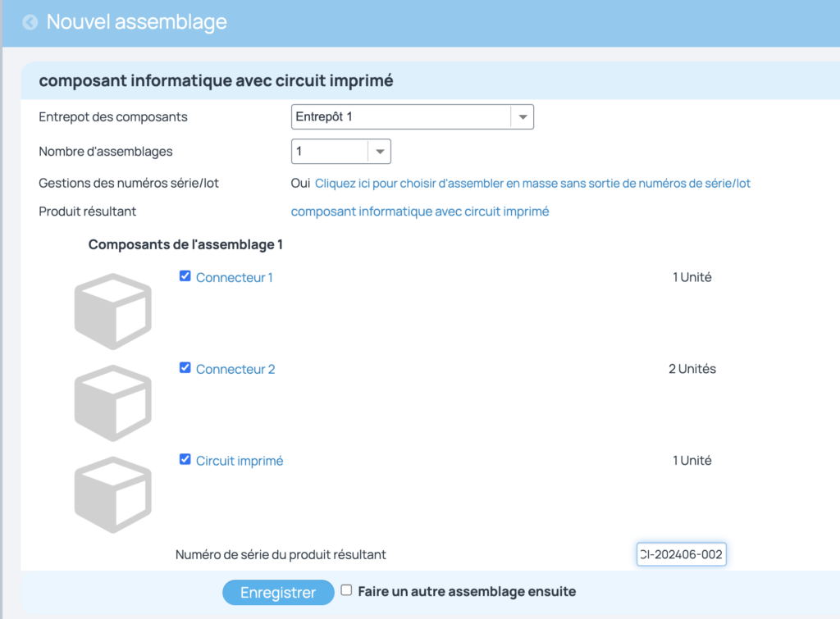Click the Nouvel assemblage page title
Screen dimensions: 840x619
[x=137, y=22]
